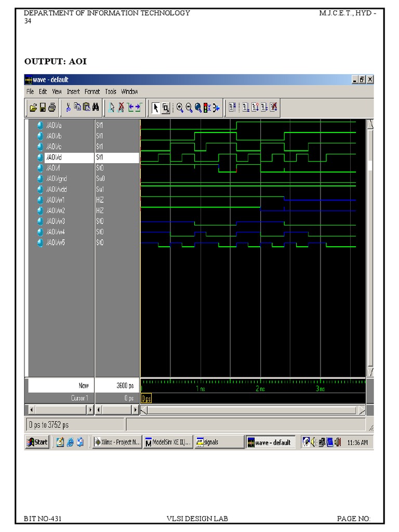Open the Format menu

pyautogui.click(x=92, y=91)
